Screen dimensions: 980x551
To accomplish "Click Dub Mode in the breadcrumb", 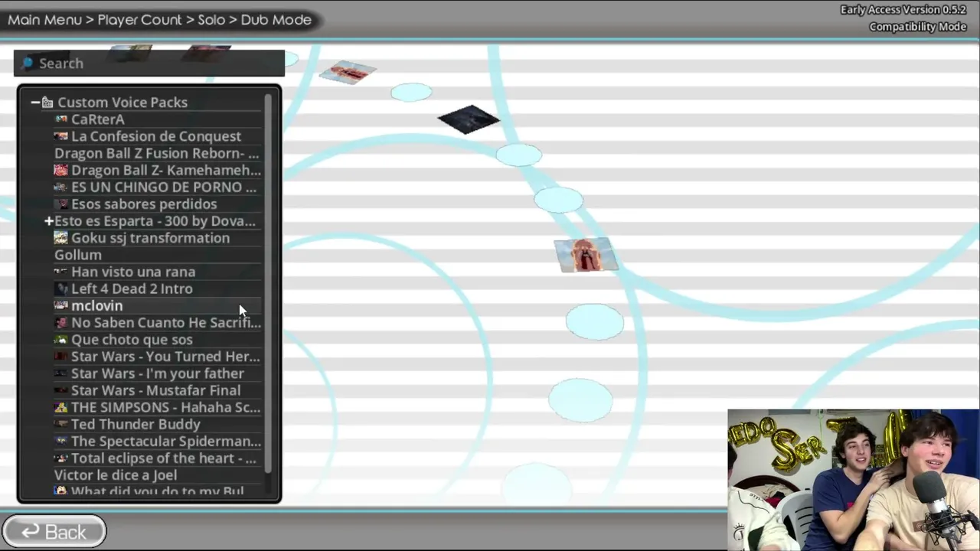I will point(276,20).
